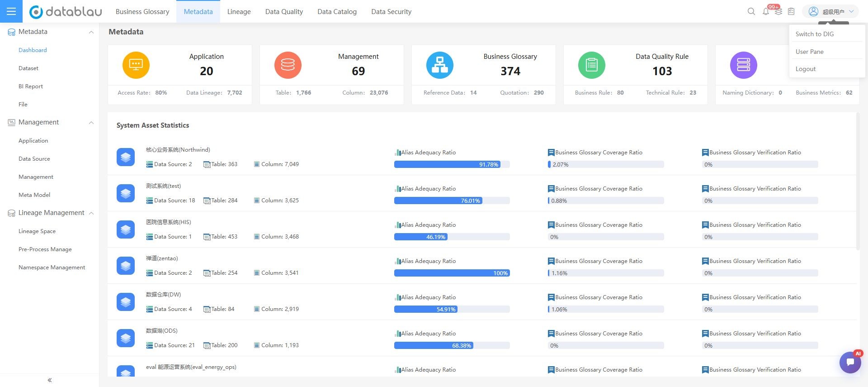The width and height of the screenshot is (868, 387).
Task: Click the Northwind system layer icon
Action: pyautogui.click(x=126, y=157)
